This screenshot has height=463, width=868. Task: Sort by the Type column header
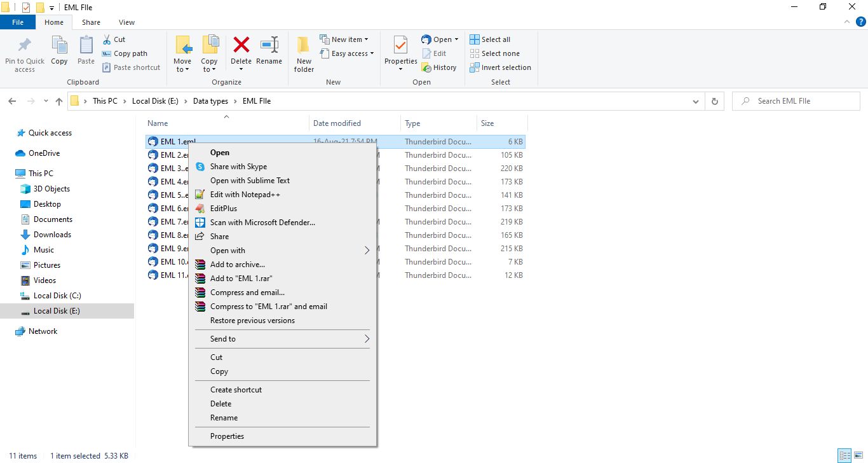click(x=438, y=123)
